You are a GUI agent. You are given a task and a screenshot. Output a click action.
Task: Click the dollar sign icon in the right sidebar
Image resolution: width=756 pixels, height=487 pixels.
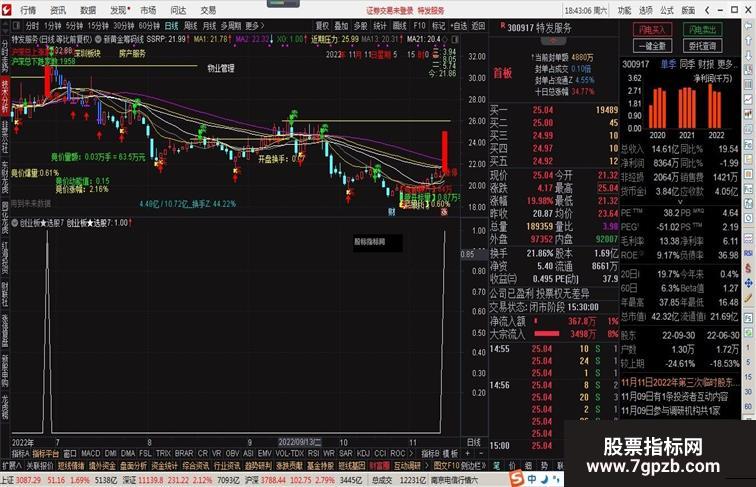[748, 268]
